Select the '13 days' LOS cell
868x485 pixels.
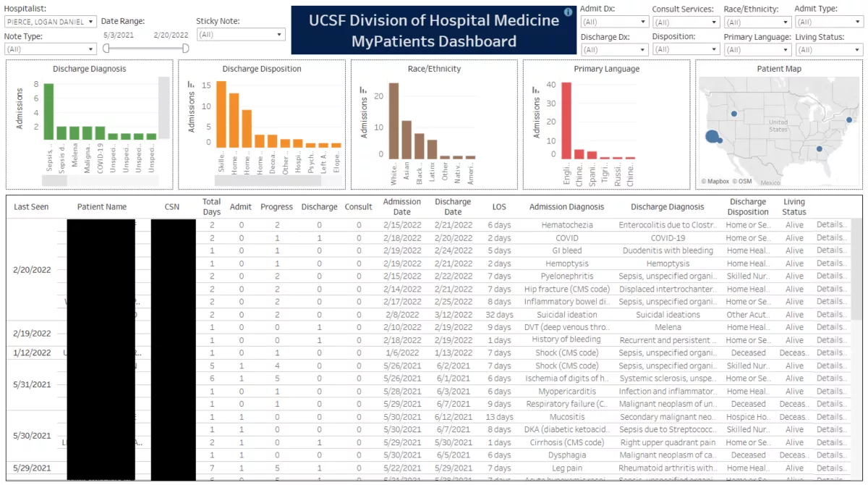[x=499, y=416]
